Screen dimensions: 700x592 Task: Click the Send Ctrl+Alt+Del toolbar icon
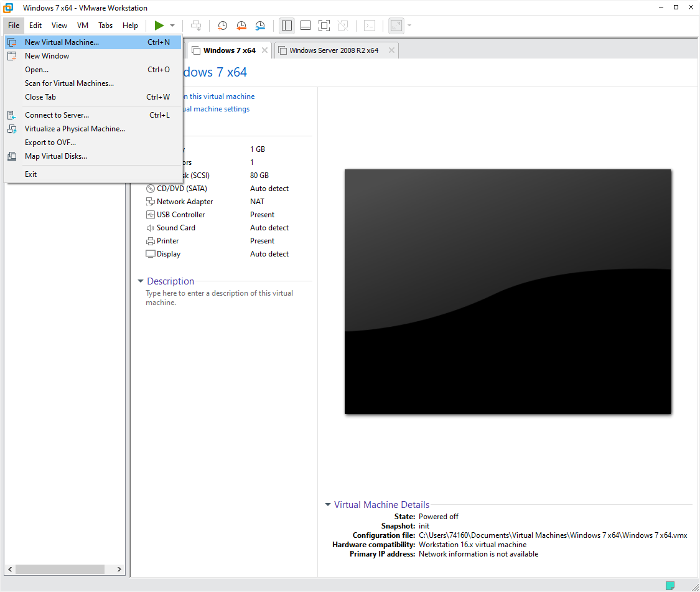click(196, 26)
